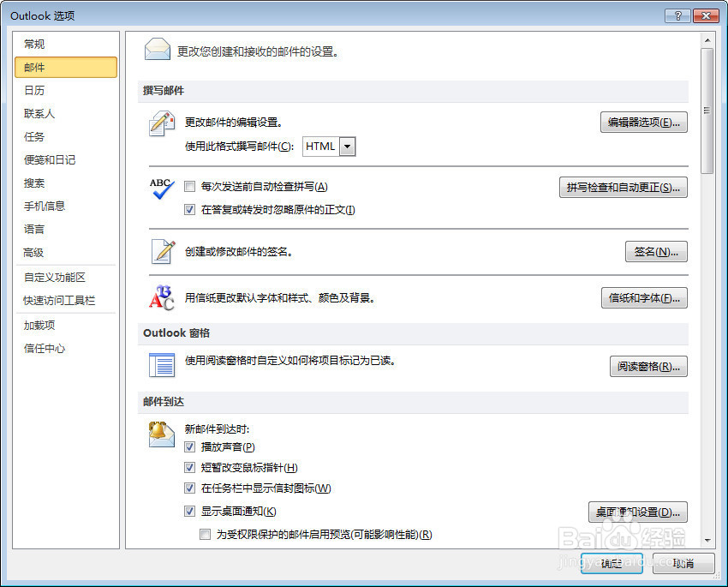
Task: Click scrollbar up arrow
Action: (707, 40)
